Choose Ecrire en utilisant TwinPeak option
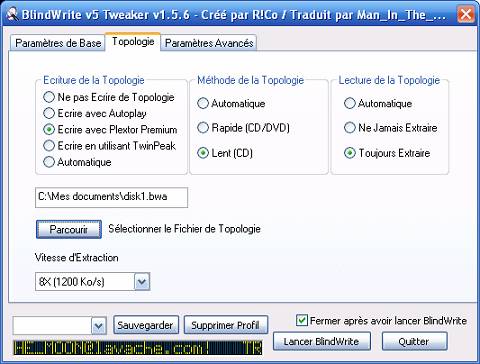The height and width of the screenshot is (364, 480). pos(109,146)
